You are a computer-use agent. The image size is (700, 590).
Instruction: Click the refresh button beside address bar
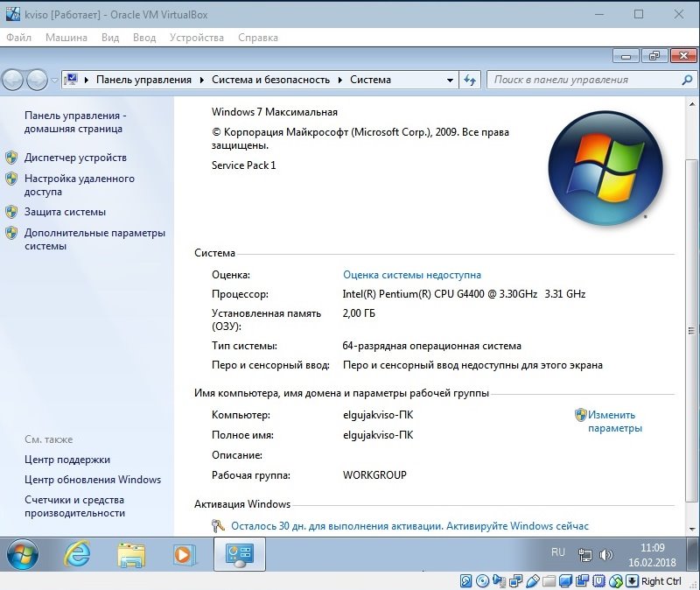(x=470, y=80)
